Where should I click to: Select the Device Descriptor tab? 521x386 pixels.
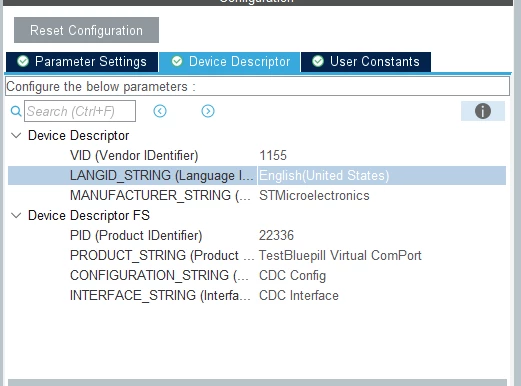tap(230, 62)
